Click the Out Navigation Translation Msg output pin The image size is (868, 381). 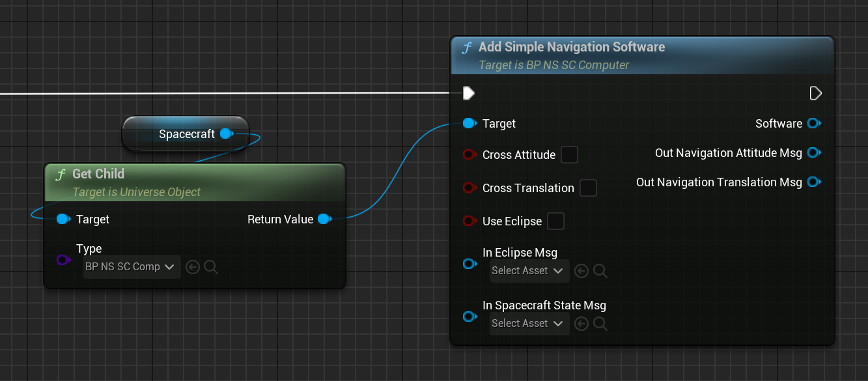[813, 182]
